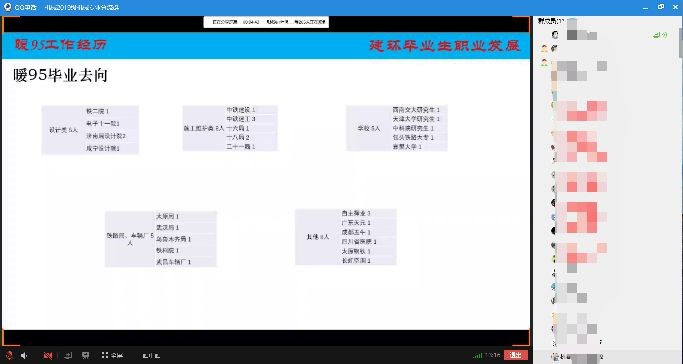
Task: Click first member avatar in participant list
Action: point(555,34)
